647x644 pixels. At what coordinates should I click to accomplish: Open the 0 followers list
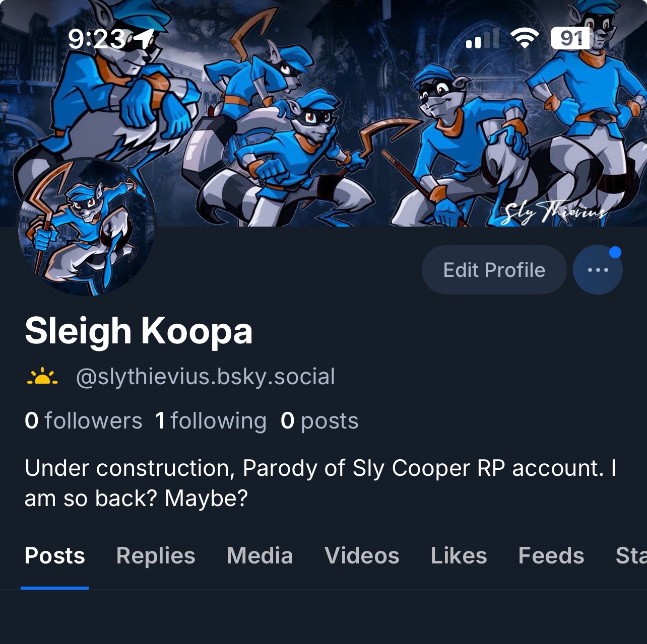tap(84, 420)
